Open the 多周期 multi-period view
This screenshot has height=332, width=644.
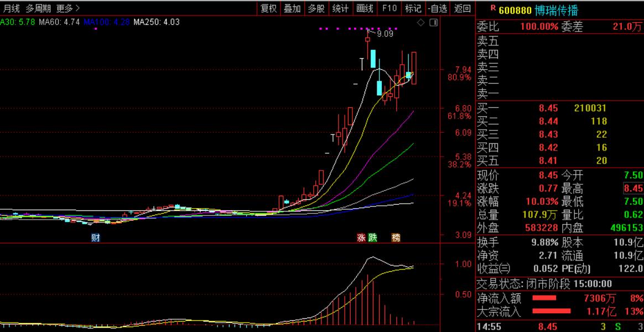pyautogui.click(x=38, y=8)
